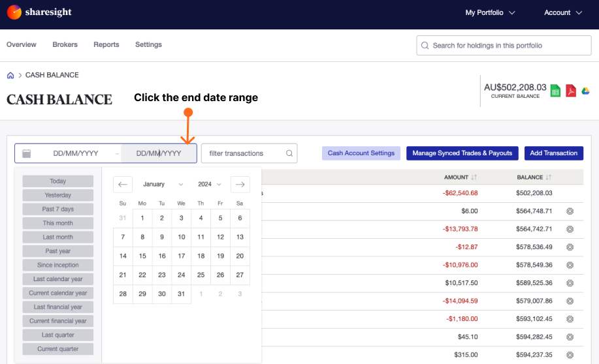599x364 pixels.
Task: Go to previous month arrow
Action: 123,185
